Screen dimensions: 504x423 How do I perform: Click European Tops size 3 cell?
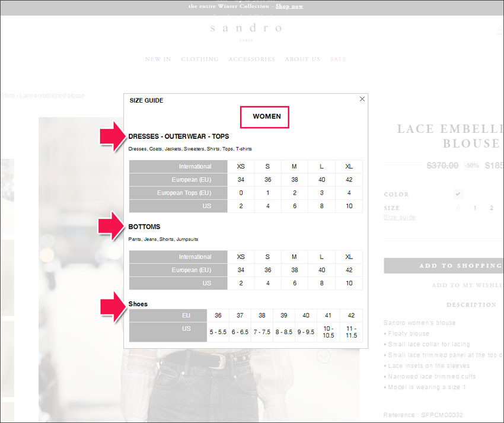click(321, 193)
